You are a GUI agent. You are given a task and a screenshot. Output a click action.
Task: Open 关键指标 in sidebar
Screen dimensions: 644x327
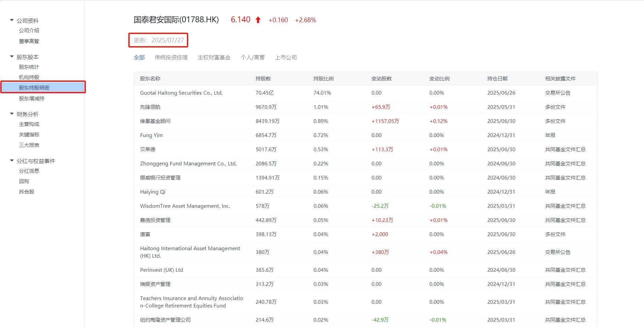(x=29, y=134)
